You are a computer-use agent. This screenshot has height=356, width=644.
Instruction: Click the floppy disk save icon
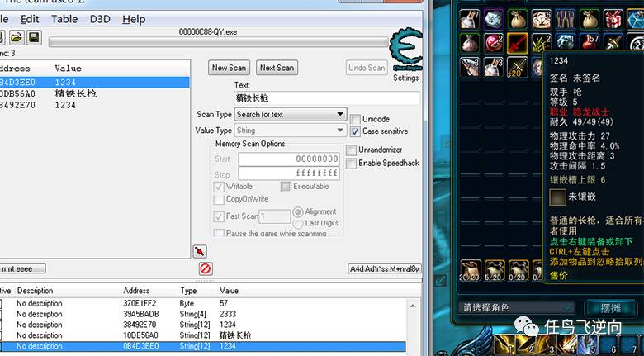tap(34, 38)
